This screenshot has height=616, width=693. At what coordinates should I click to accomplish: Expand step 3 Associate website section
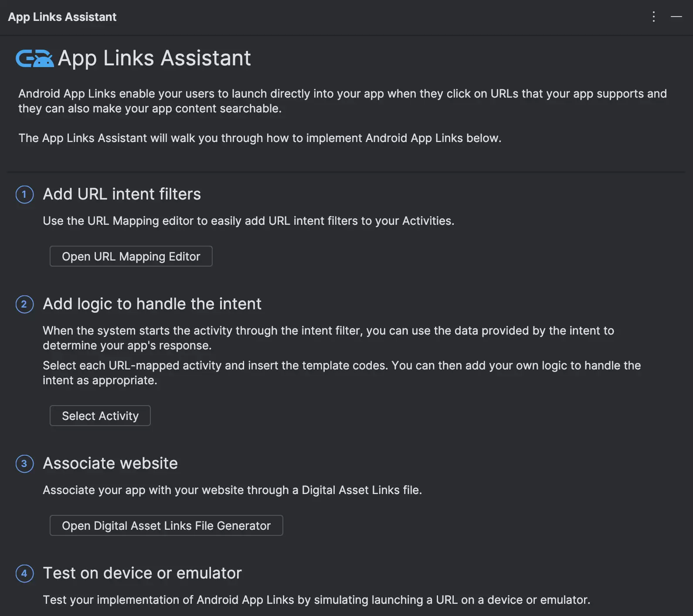click(110, 464)
